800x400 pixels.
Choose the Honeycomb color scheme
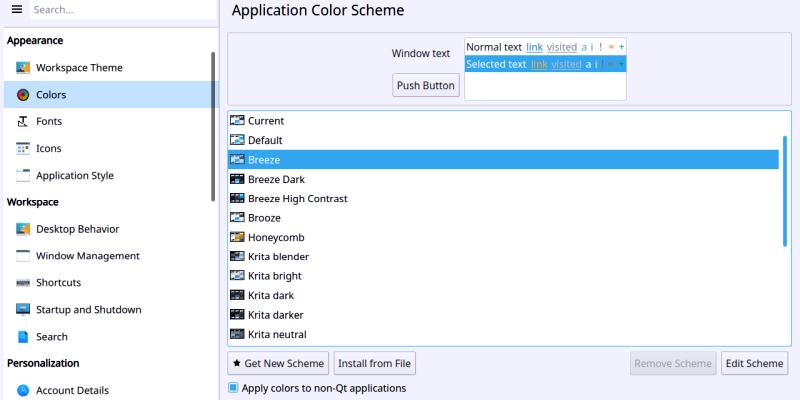point(276,237)
